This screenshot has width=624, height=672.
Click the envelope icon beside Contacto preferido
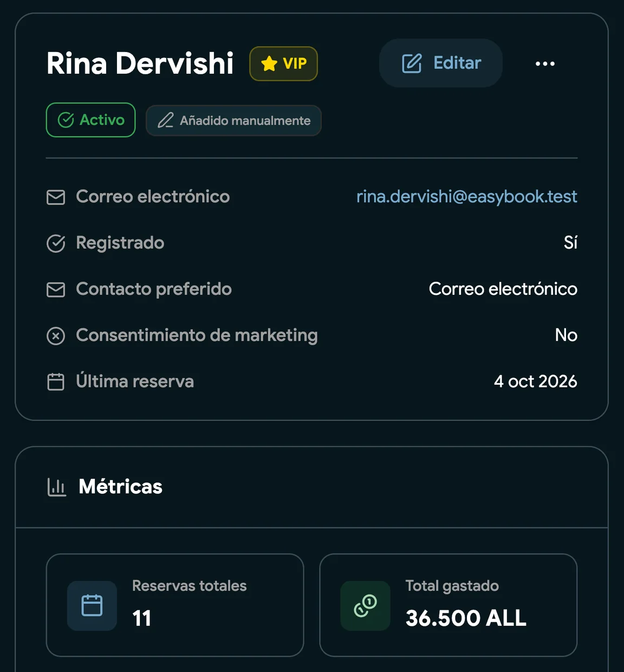(x=56, y=290)
